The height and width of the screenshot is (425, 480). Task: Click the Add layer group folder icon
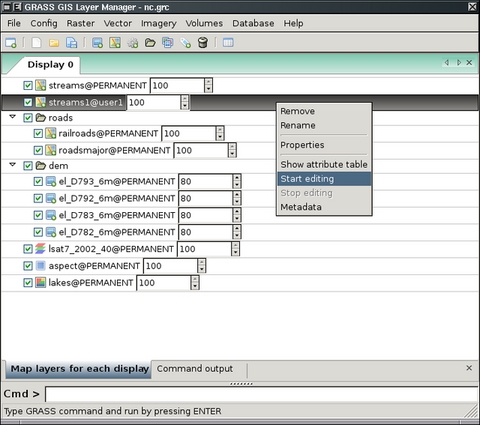pyautogui.click(x=150, y=43)
